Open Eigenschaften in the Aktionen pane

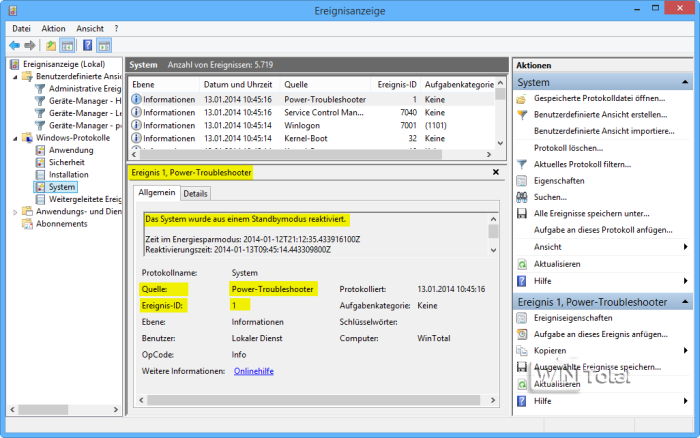pos(556,181)
